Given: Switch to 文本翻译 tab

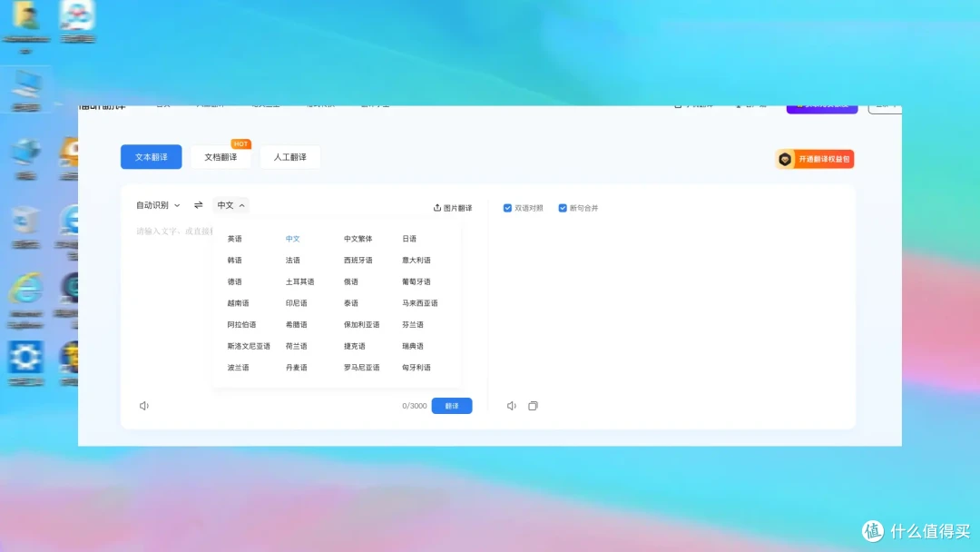Looking at the screenshot, I should 152,157.
